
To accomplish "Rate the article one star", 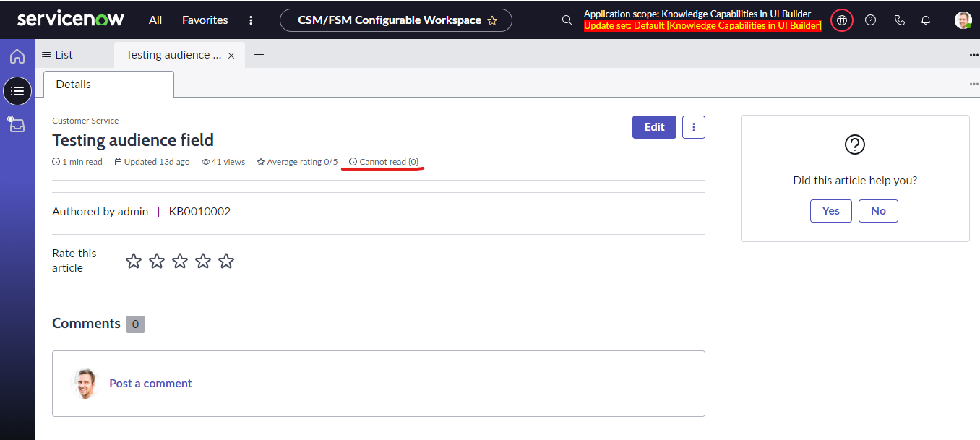I will [134, 261].
